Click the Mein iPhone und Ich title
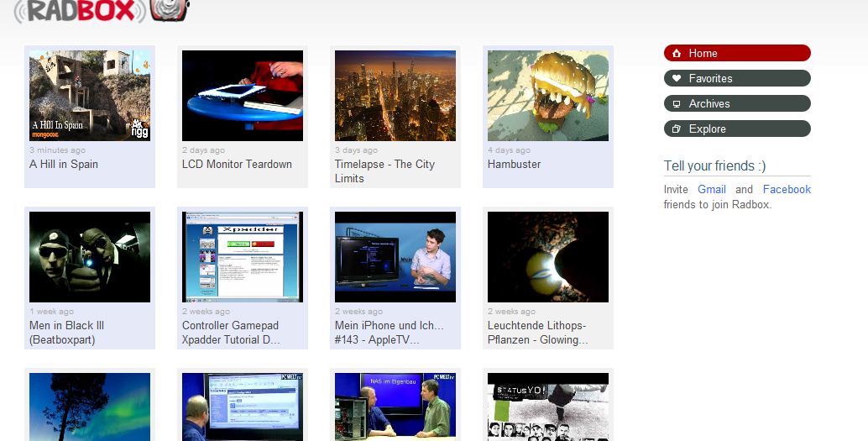 click(389, 333)
